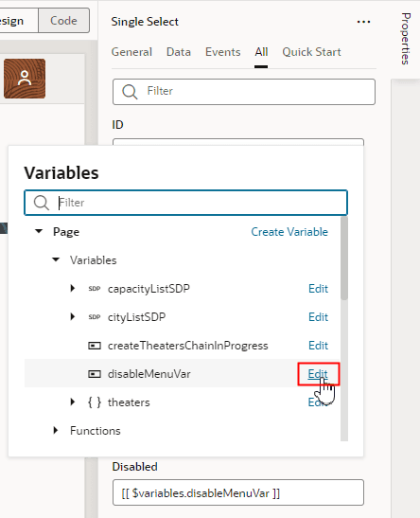Expand the capacityListSDP variable
Screen dimensions: 420x518
[73, 289]
